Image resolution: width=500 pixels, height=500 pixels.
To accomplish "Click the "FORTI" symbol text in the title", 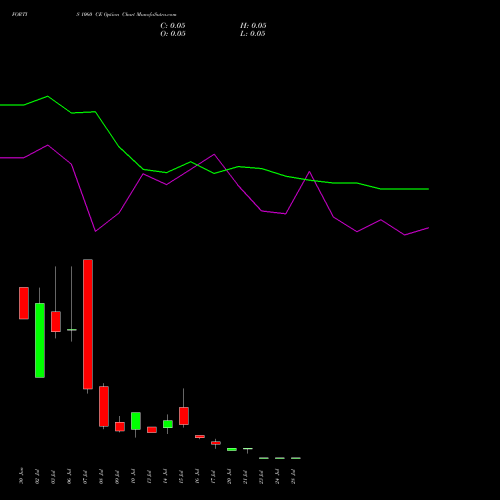I will pos(20,14).
